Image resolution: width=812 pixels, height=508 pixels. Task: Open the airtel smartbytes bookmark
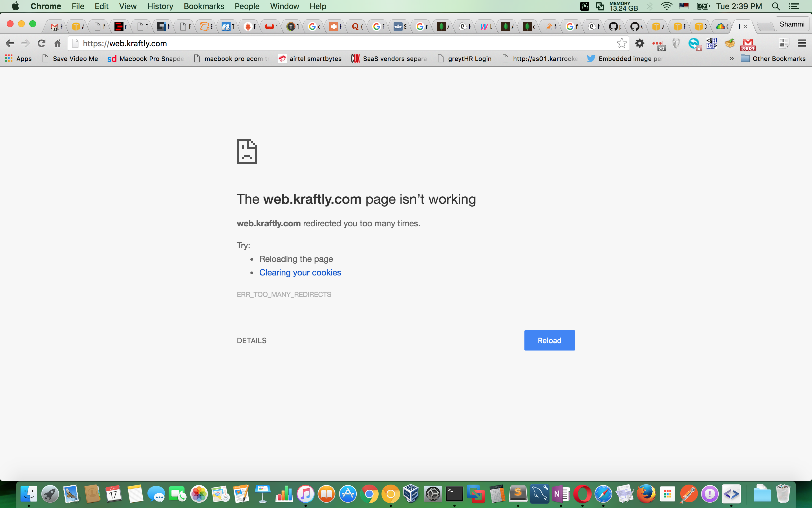coord(310,58)
